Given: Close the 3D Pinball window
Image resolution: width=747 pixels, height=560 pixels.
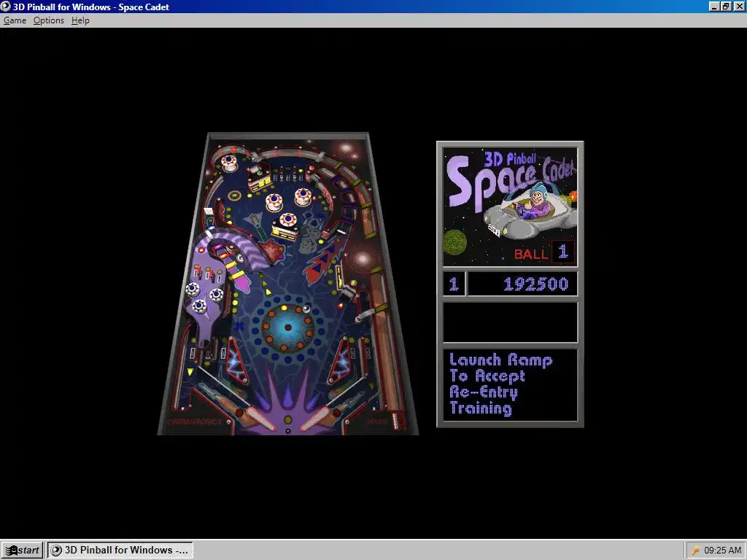Looking at the screenshot, I should [x=738, y=7].
